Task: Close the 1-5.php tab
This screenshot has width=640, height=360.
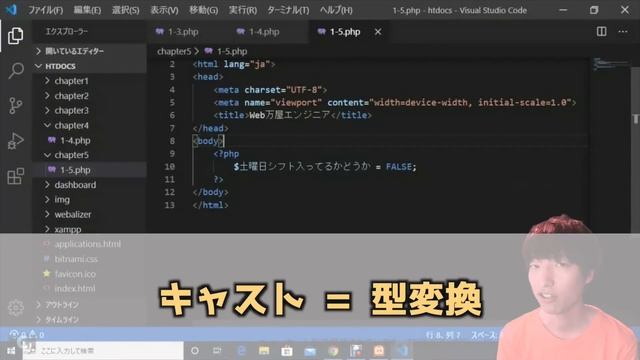Action: tap(378, 32)
